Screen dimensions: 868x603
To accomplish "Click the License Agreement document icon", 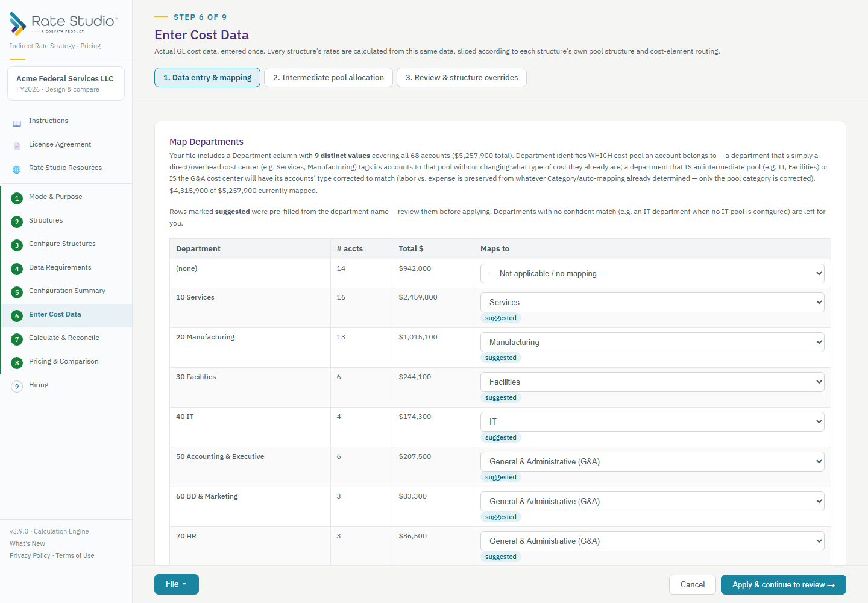I will click(x=17, y=145).
